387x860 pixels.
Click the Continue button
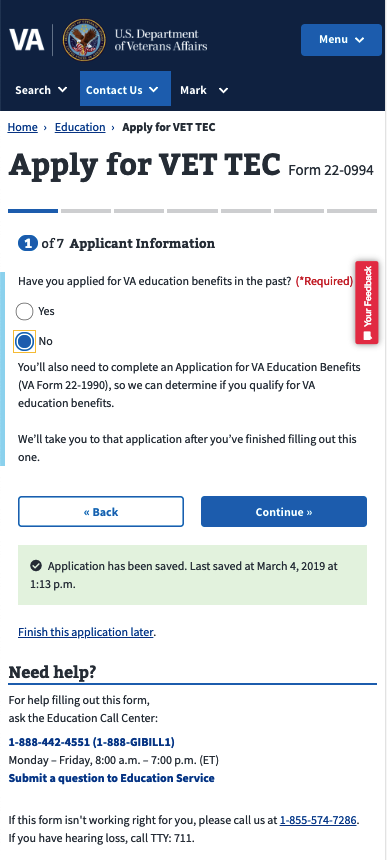point(284,512)
